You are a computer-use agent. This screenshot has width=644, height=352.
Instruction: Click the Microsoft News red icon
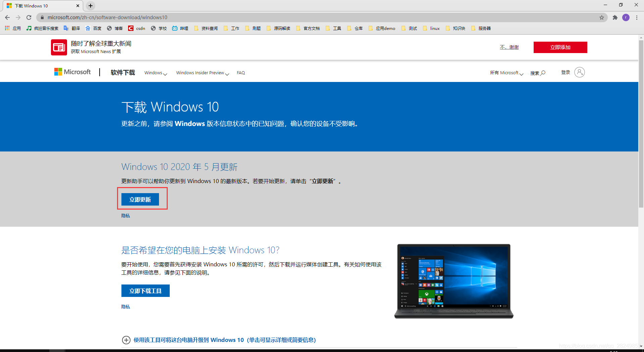pos(59,47)
